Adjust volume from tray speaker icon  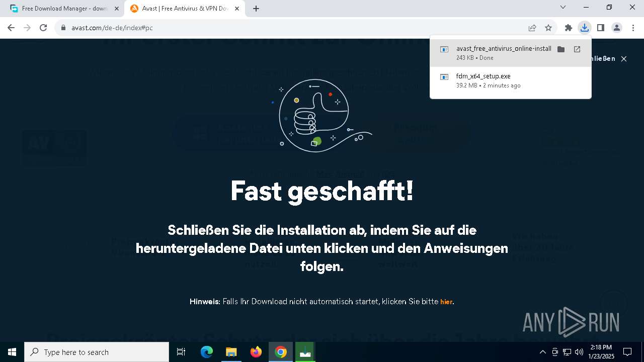[579, 352]
